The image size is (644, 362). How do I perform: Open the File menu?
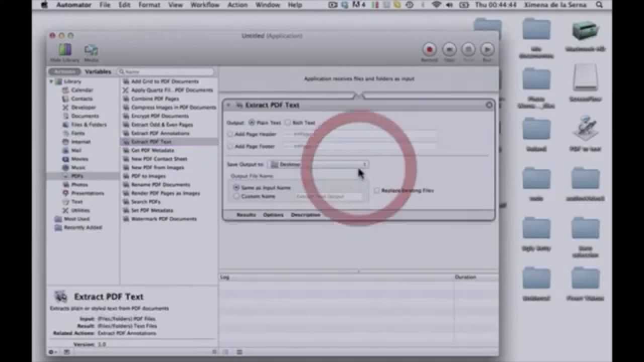pyautogui.click(x=105, y=5)
